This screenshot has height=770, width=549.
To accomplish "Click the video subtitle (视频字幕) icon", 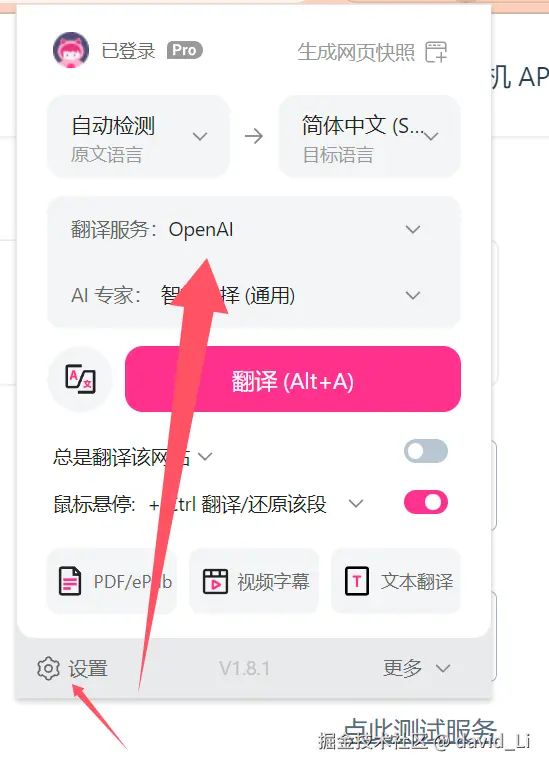I will tap(216, 581).
